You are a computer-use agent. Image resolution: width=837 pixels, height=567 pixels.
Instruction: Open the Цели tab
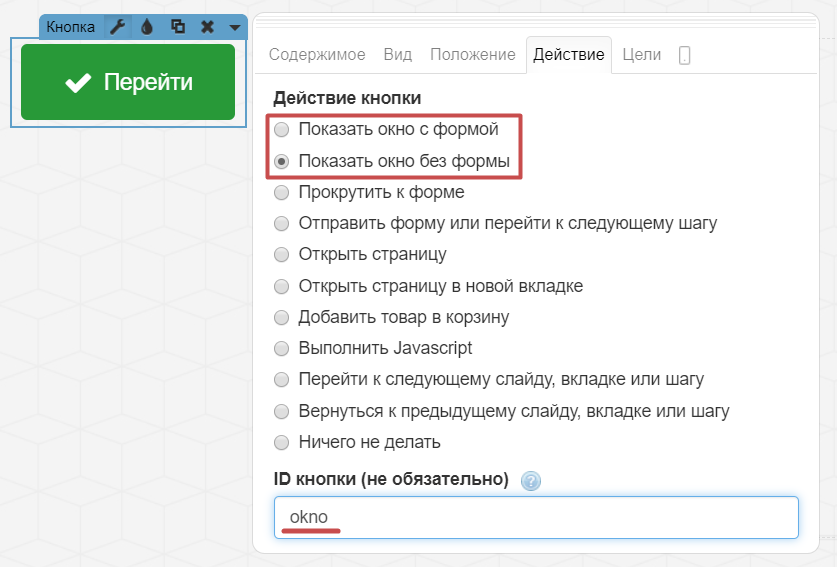(x=641, y=55)
